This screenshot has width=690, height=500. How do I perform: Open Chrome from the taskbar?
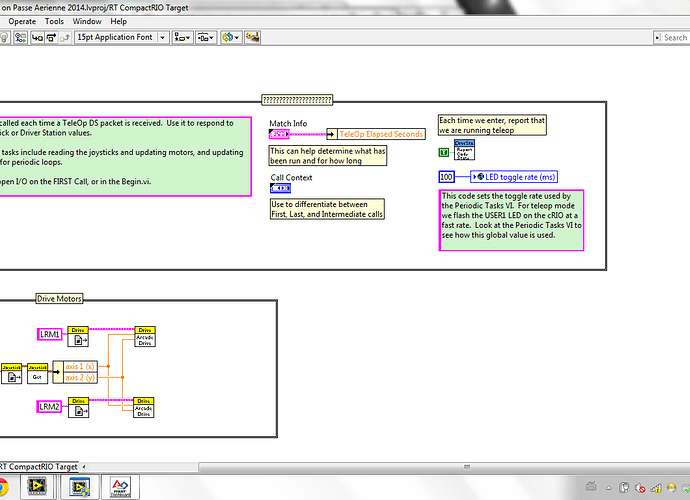[x=2, y=487]
